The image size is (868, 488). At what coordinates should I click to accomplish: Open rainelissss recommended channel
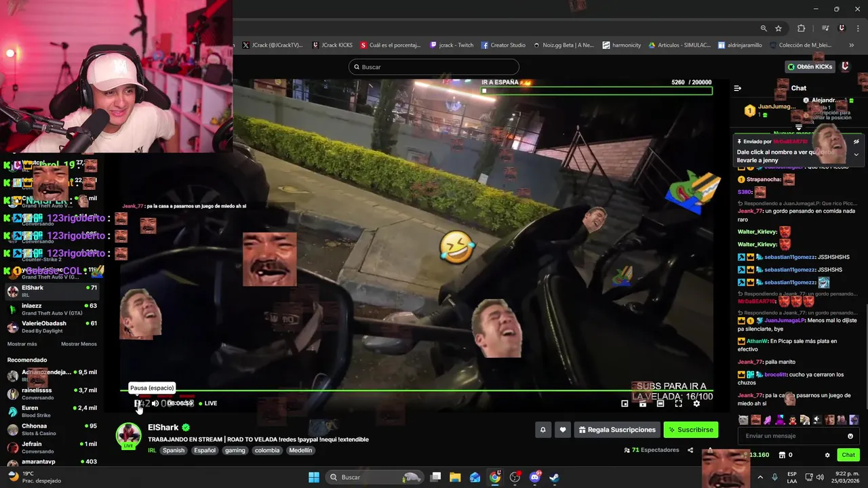(52, 394)
